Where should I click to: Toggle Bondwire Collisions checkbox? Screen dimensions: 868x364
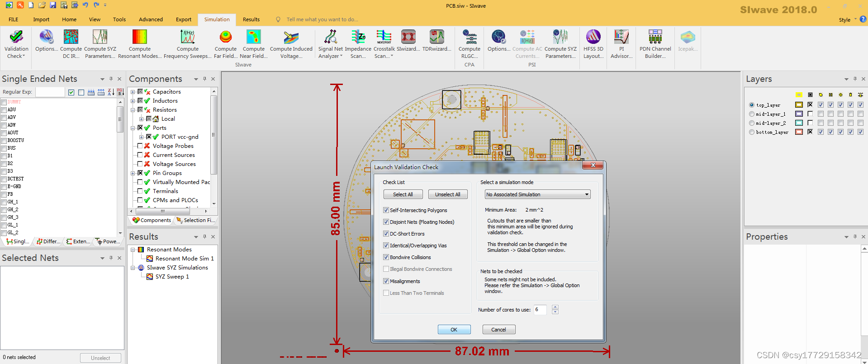386,257
